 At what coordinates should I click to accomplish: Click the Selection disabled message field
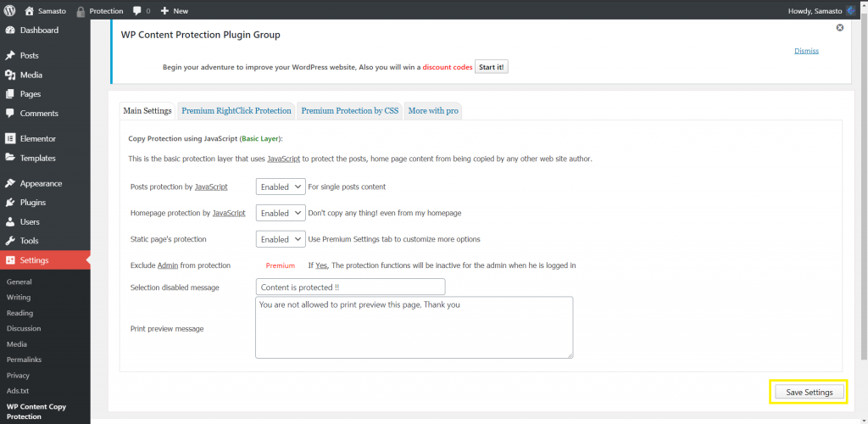(349, 287)
